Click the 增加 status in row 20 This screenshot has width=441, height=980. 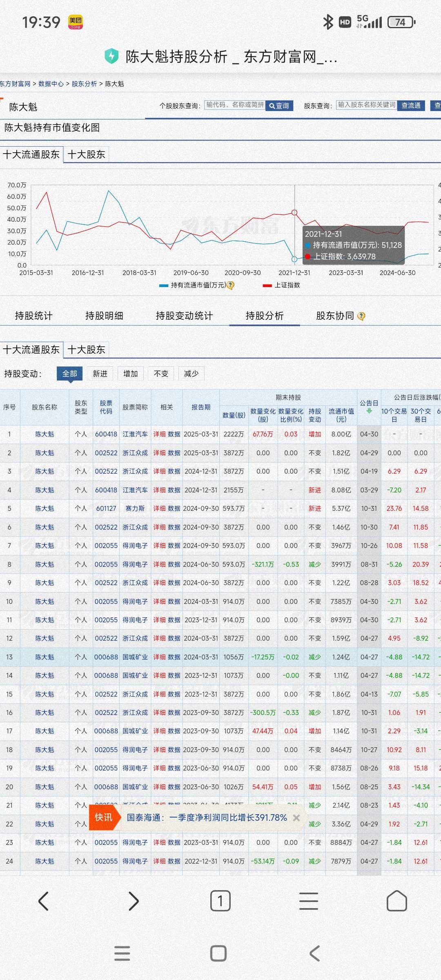pyautogui.click(x=315, y=787)
